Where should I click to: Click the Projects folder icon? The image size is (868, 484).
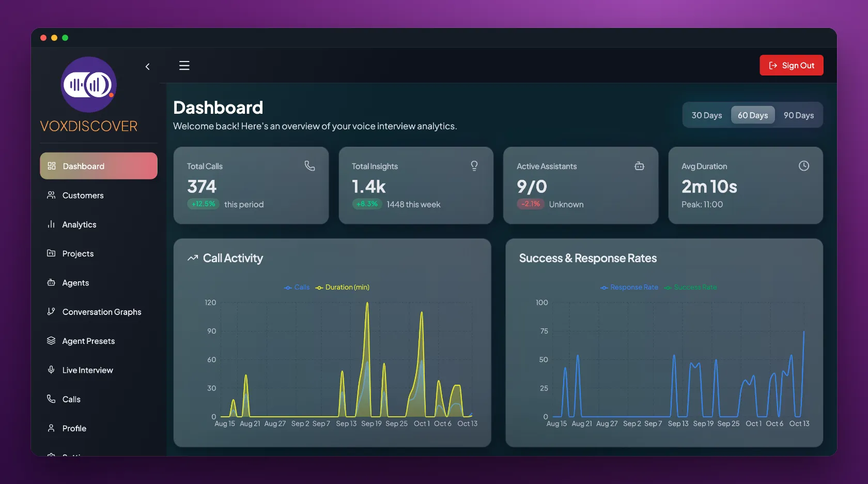click(x=51, y=253)
